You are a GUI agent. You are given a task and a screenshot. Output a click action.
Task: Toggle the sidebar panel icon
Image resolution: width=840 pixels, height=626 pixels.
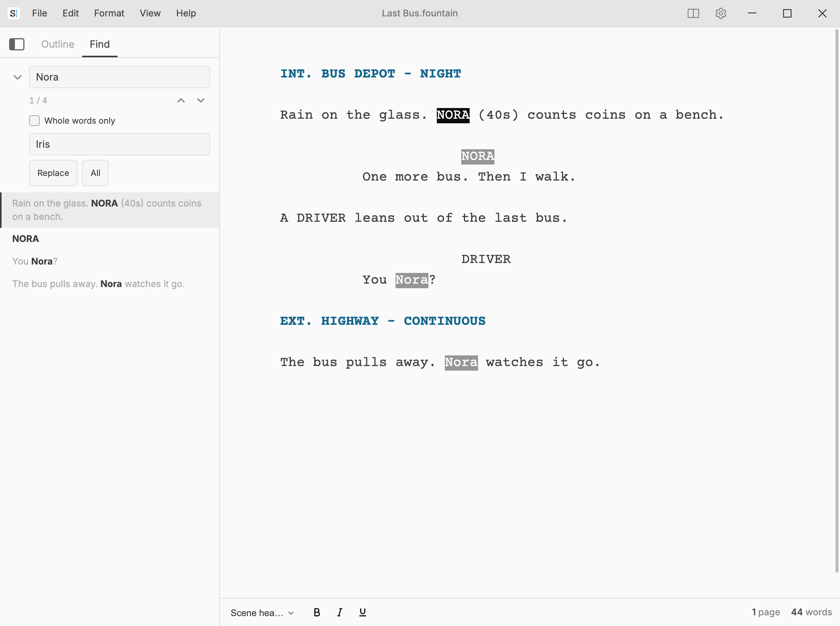tap(17, 44)
